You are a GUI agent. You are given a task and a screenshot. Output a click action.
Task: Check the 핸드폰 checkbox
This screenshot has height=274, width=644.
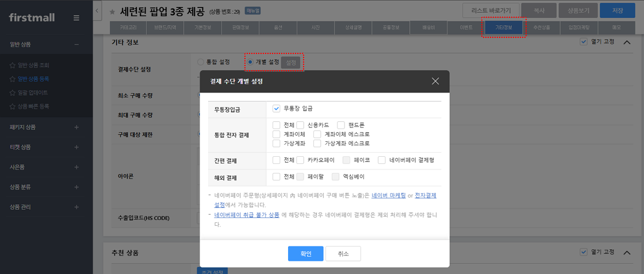(341, 125)
